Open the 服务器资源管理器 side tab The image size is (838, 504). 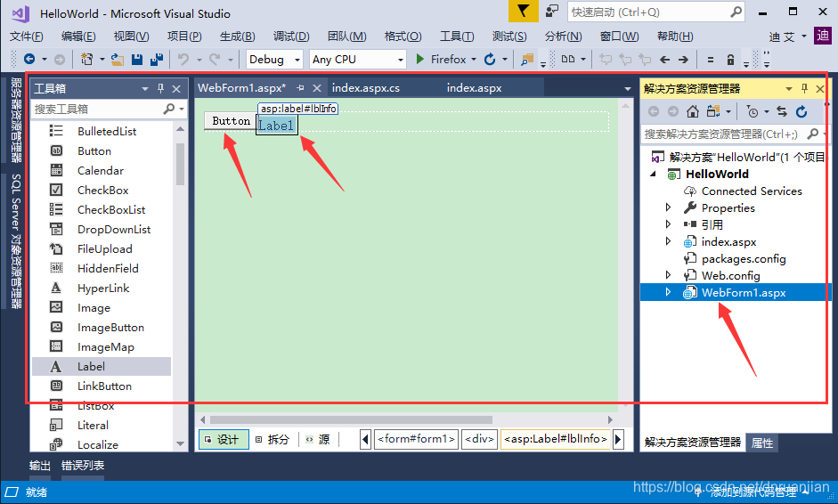click(17, 119)
